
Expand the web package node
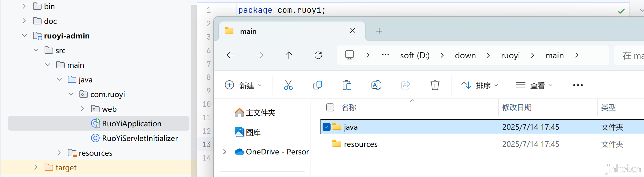click(82, 109)
